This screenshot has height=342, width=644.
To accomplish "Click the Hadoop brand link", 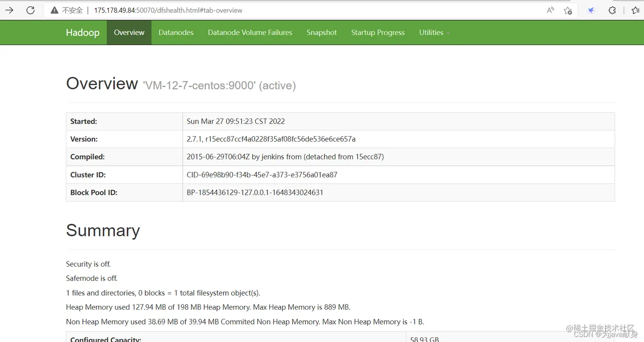I will click(83, 33).
